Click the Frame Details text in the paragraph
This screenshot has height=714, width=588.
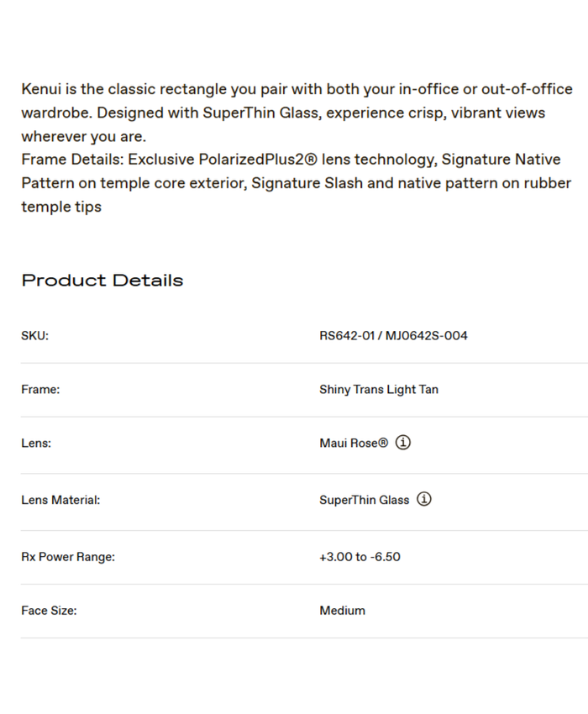click(72, 160)
